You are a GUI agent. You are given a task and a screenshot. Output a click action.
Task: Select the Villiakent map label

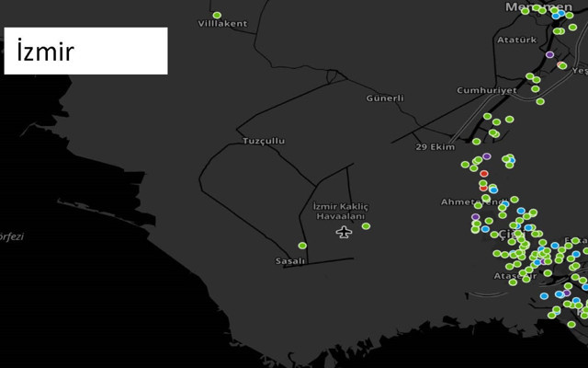pos(222,24)
